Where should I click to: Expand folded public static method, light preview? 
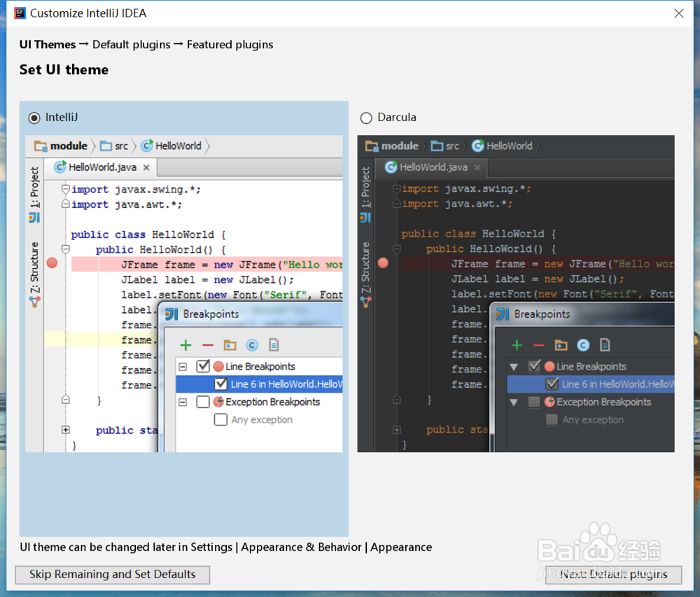pos(66,430)
